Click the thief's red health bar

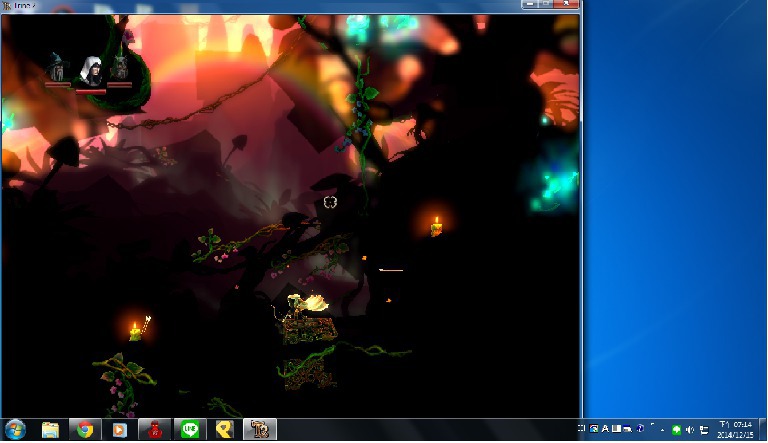tap(91, 91)
